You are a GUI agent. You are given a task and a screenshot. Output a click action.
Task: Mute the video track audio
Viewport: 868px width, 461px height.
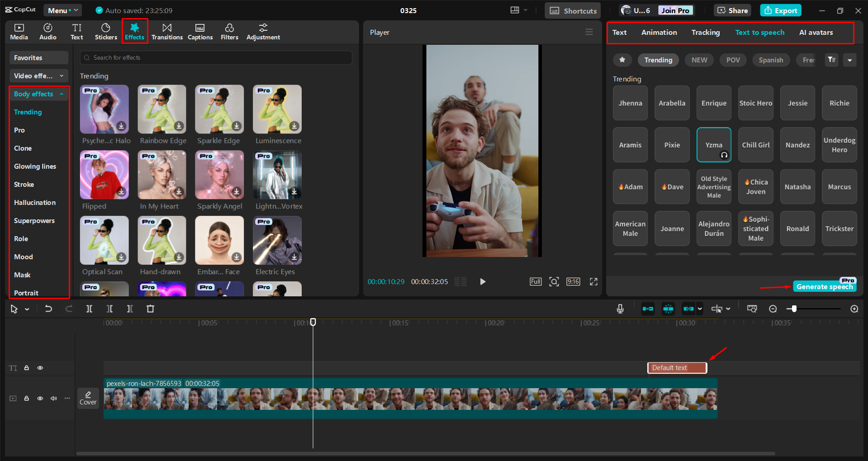[53, 398]
